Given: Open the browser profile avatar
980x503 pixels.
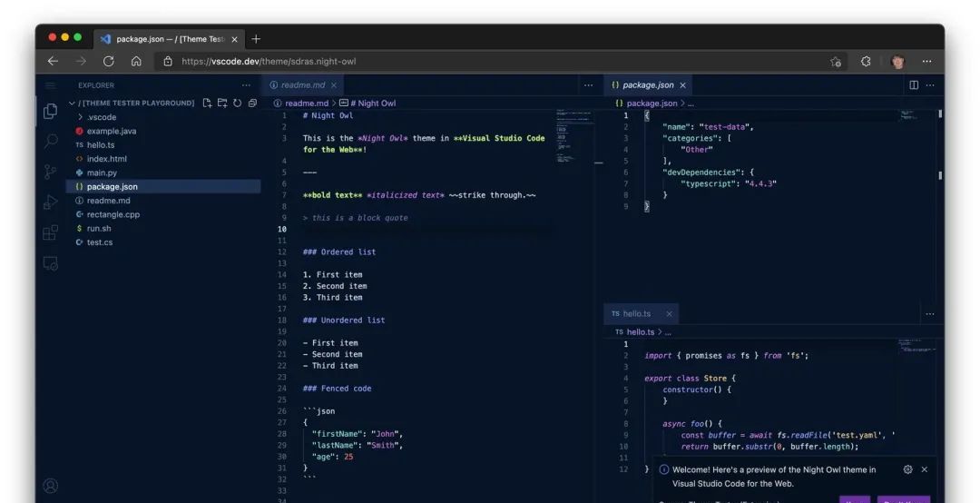Looking at the screenshot, I should coord(898,62).
